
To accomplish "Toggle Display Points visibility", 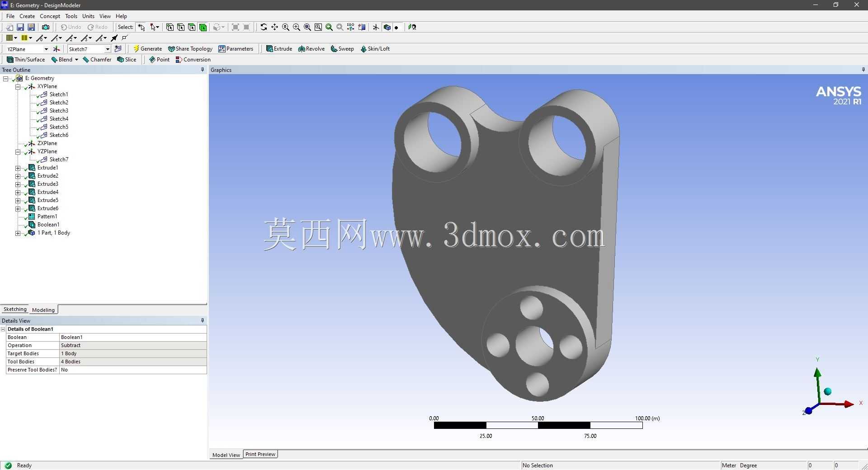I will pyautogui.click(x=396, y=27).
